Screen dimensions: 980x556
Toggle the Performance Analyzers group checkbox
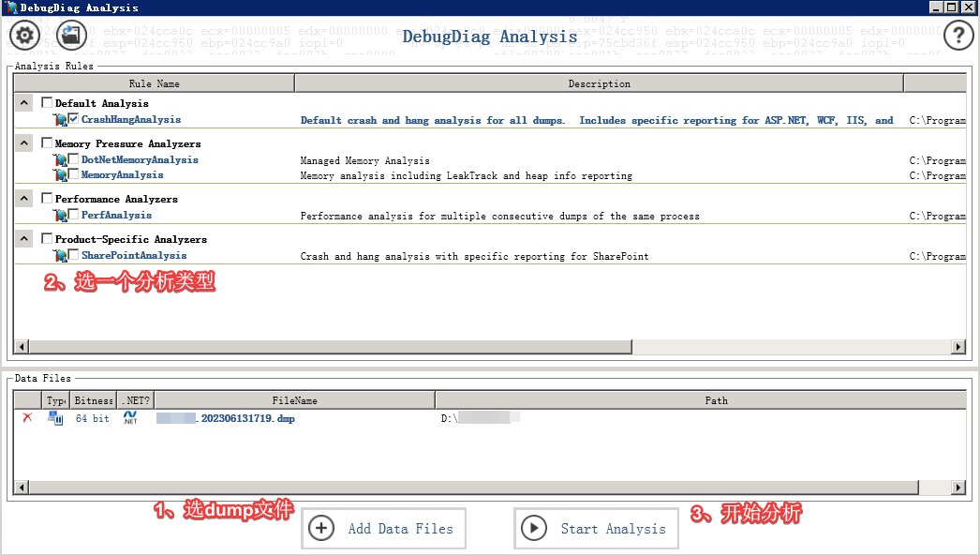(47, 198)
